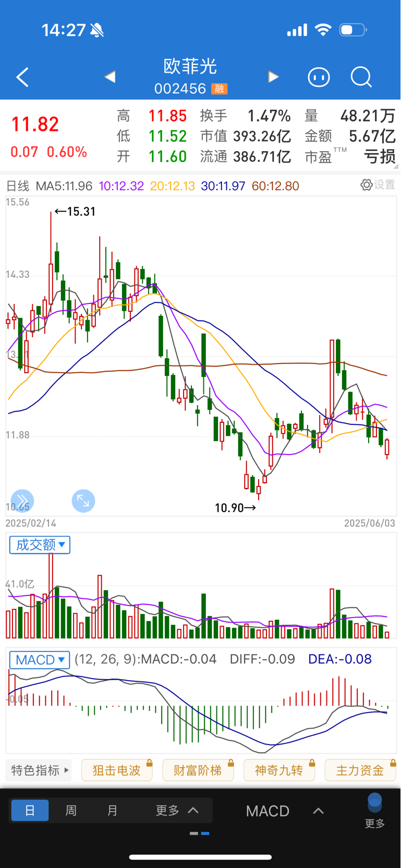Tap the Wi-Fi status icon
The width and height of the screenshot is (401, 868).
(x=323, y=30)
